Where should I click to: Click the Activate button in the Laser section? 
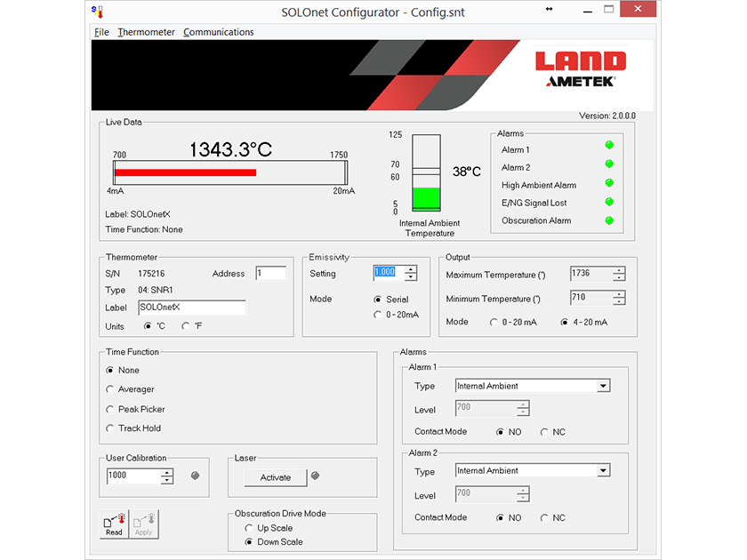(276, 477)
